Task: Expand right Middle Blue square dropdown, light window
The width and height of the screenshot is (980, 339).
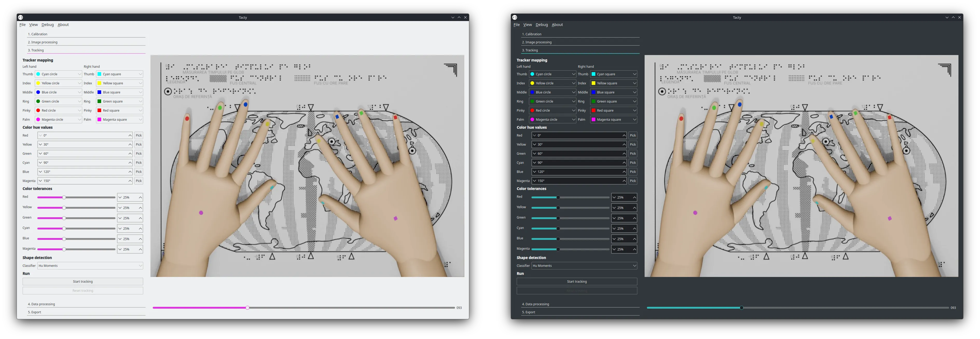Action: (120, 92)
